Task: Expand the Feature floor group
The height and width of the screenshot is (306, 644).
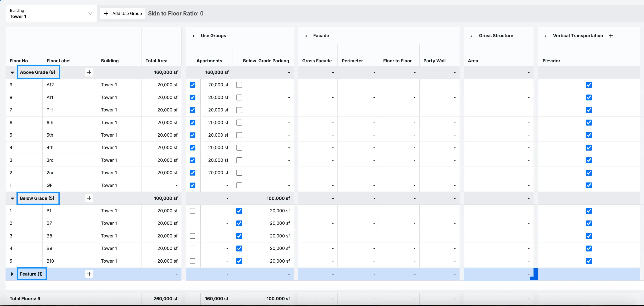Action: [12, 274]
